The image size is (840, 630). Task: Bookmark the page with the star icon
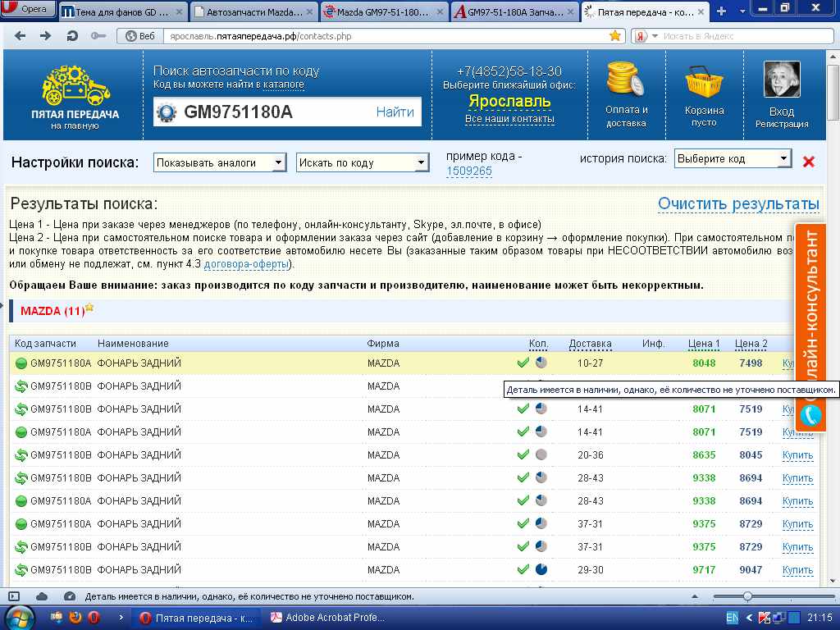615,36
